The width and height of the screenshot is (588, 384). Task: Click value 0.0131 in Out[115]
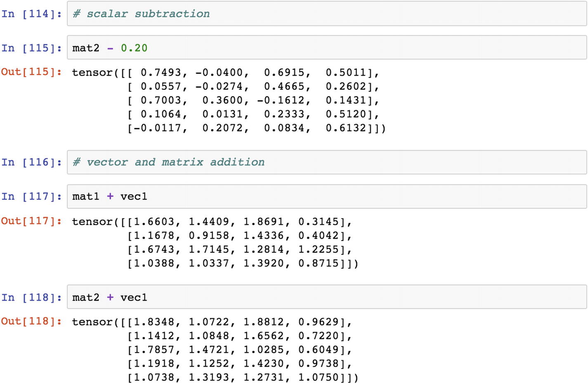coord(222,114)
